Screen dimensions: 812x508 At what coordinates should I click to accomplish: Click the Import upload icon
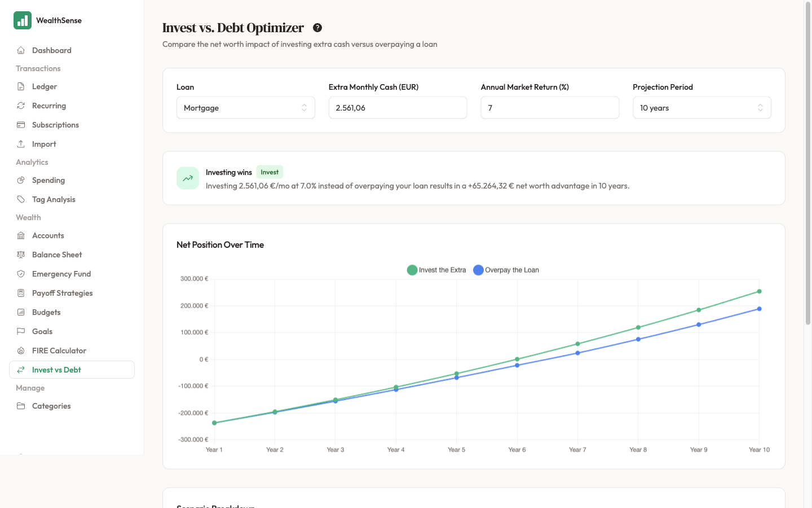21,144
